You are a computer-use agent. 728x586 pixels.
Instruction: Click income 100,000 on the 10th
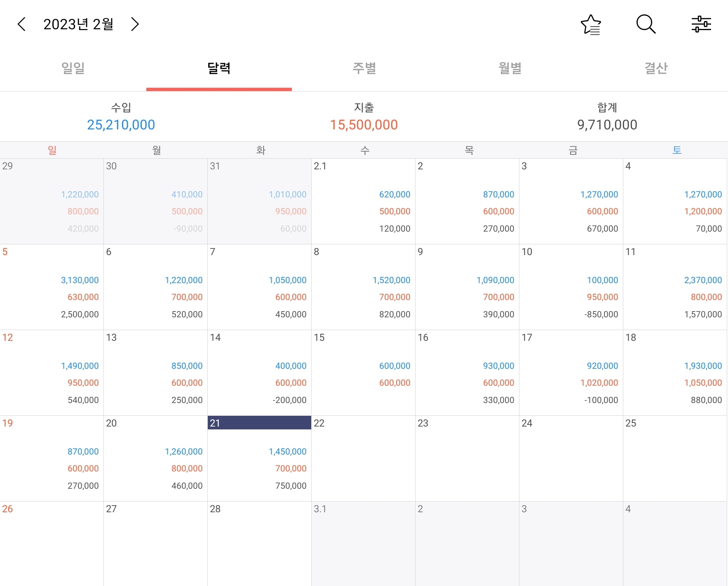click(x=603, y=280)
